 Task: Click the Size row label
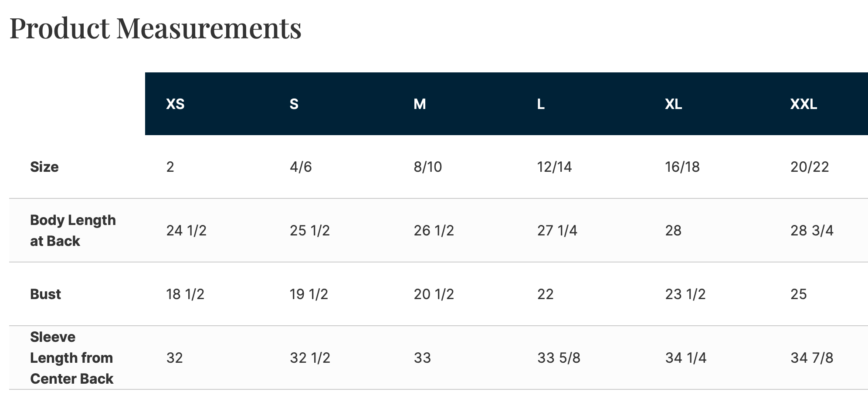tap(44, 167)
